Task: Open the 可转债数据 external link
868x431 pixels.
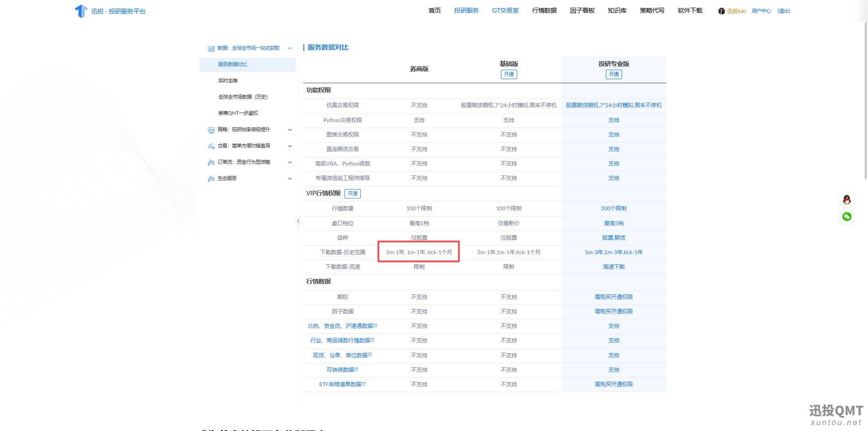Action: (342, 370)
